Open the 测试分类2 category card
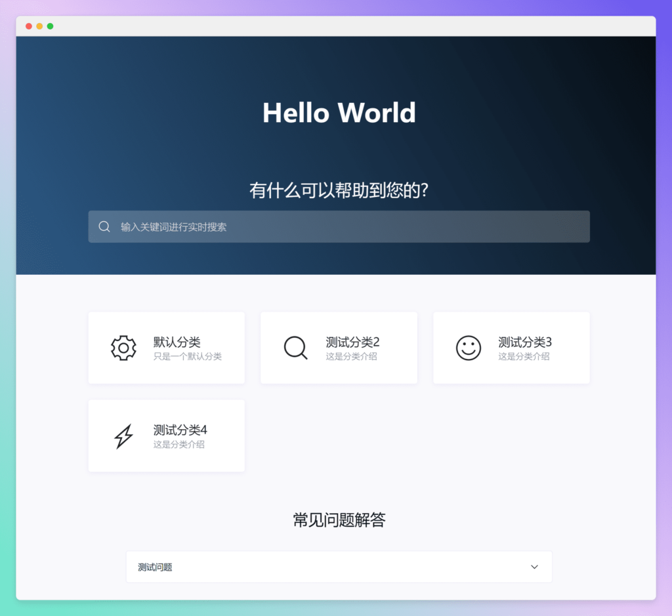This screenshot has height=616, width=672. [339, 348]
